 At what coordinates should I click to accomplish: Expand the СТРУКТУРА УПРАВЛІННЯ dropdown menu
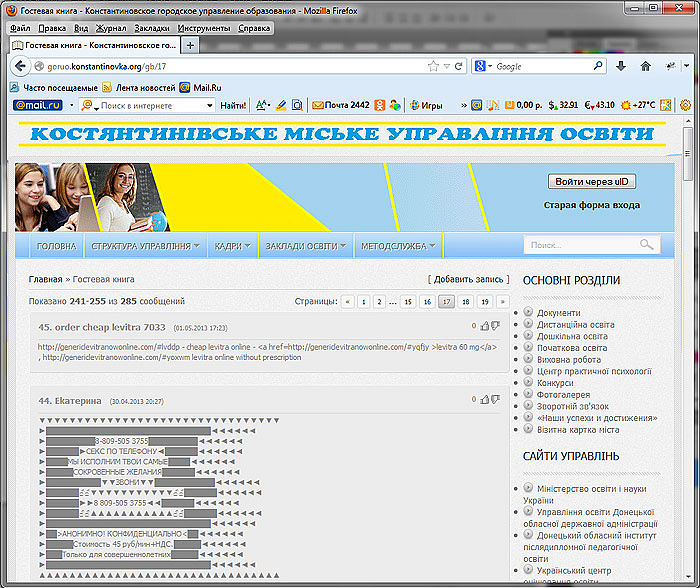coord(145,245)
